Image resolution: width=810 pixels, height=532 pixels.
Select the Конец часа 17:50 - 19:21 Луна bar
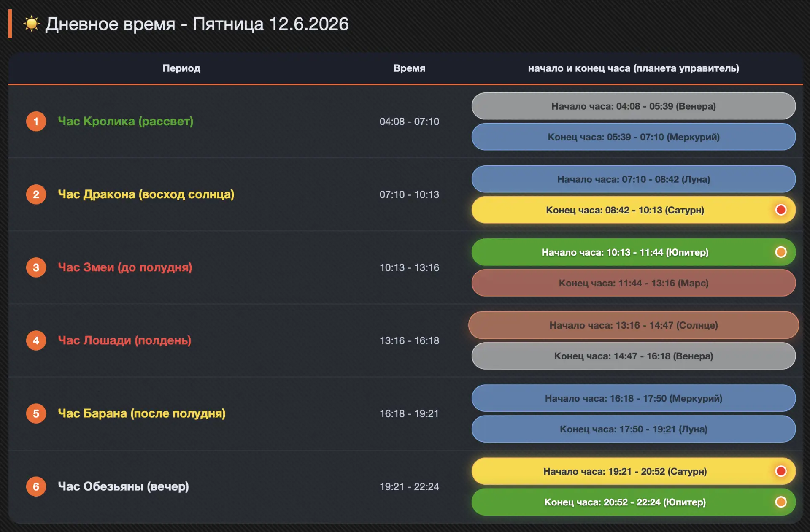click(634, 429)
